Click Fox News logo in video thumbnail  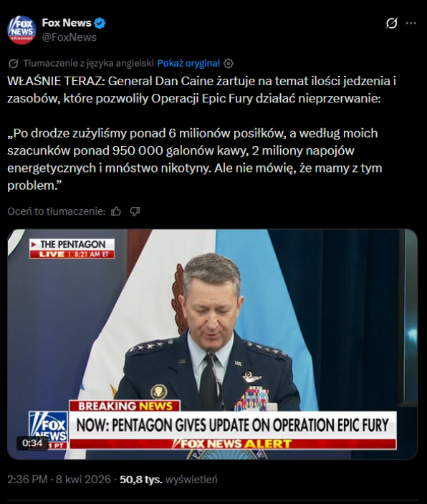point(48,429)
